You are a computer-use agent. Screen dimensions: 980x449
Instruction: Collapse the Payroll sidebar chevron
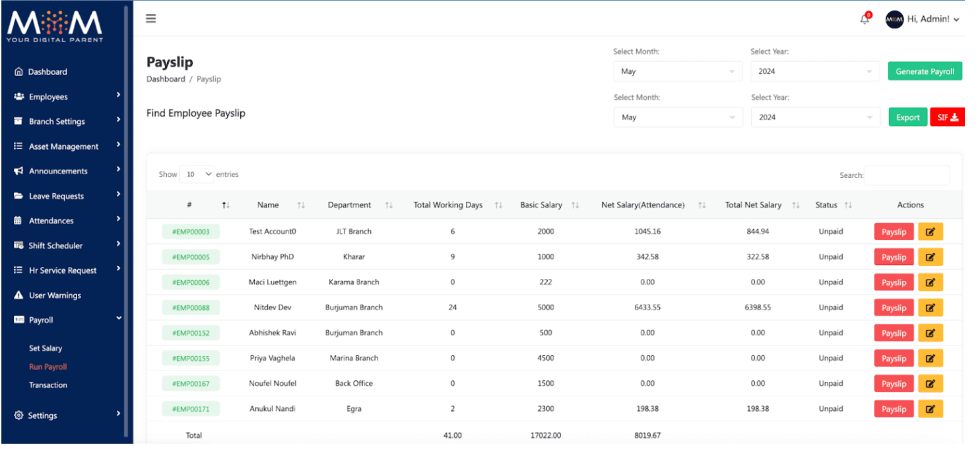click(x=119, y=318)
